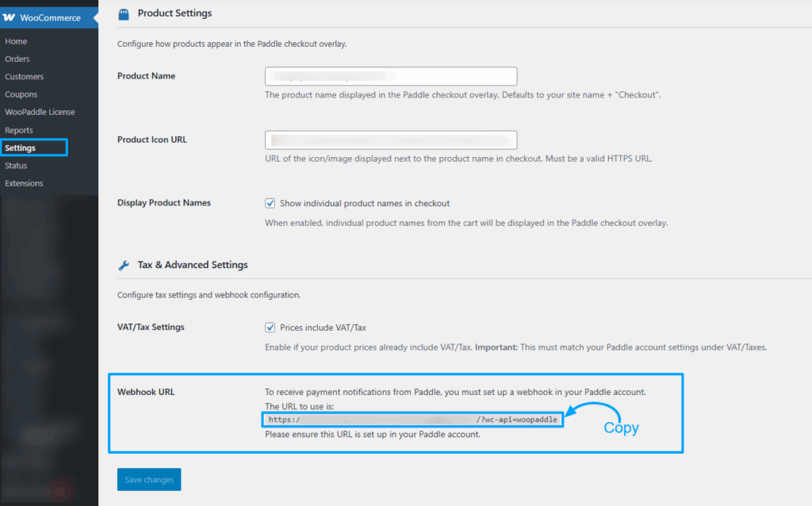Click the Product Settings heading
The image size is (812, 506).
(x=174, y=13)
